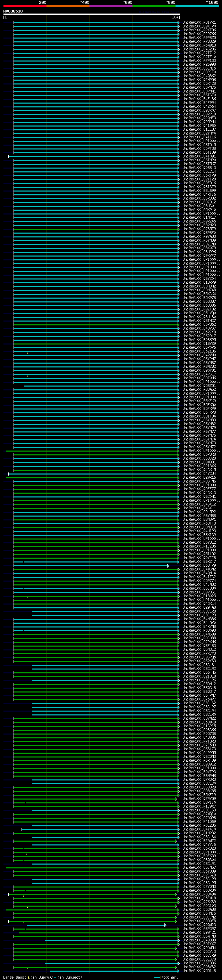The width and height of the screenshot is (222, 980).
Task: Click the UniRef100_Q6Y204 label
Action: point(199,278)
